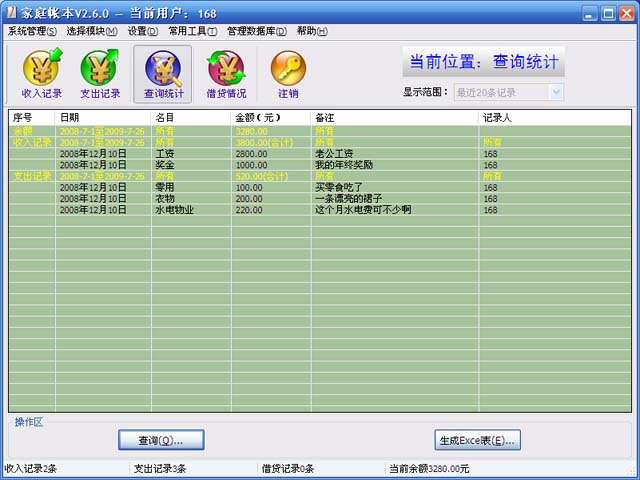Click the yellow 余额 summary row label
The width and height of the screenshot is (640, 480).
click(23, 131)
